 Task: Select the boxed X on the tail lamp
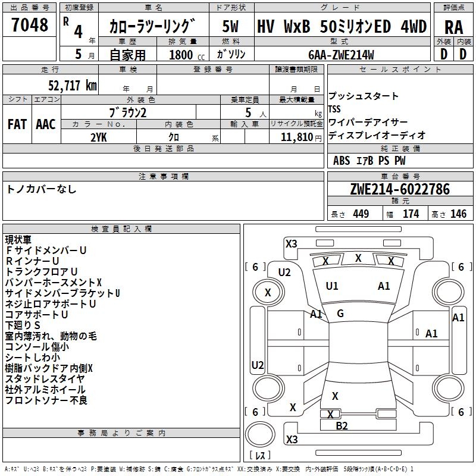[x=331, y=414]
